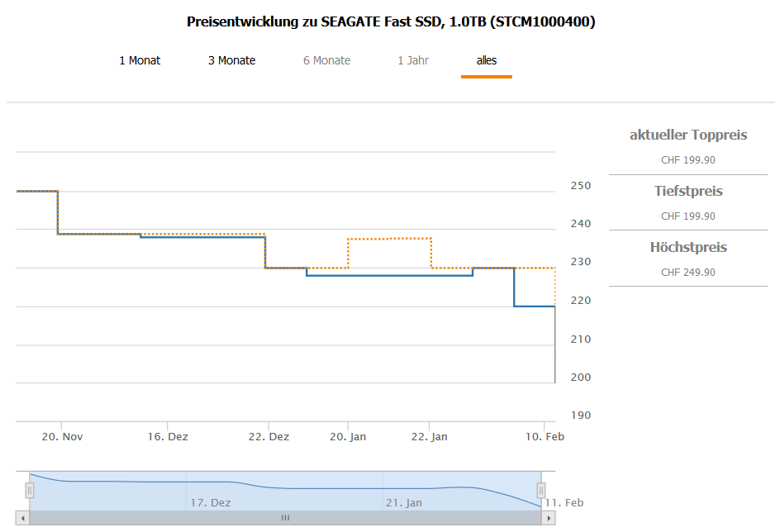The width and height of the screenshot is (775, 532).
Task: Click the right range handle in navigator
Action: (x=541, y=491)
